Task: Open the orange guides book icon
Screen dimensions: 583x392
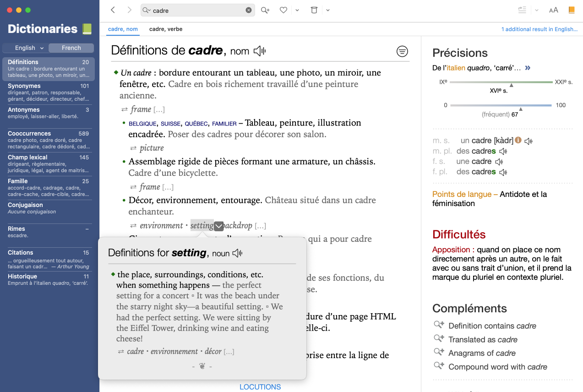Action: pyautogui.click(x=571, y=10)
